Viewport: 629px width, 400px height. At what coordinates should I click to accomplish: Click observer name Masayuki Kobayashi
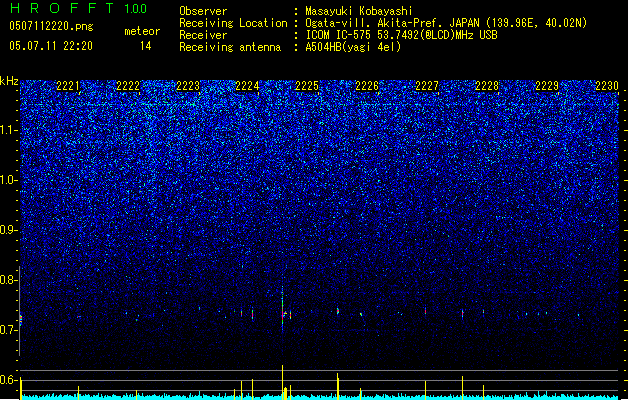(359, 11)
